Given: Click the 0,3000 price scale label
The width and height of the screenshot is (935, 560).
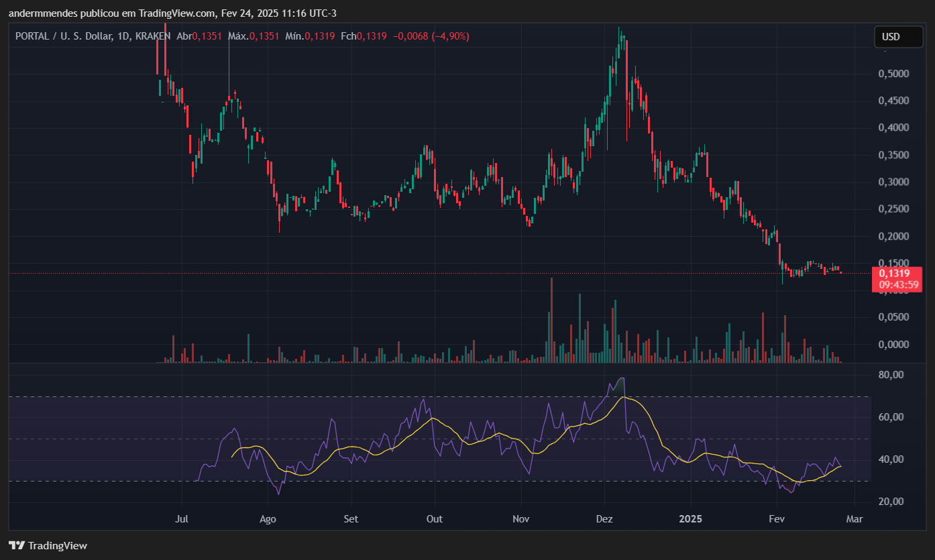Looking at the screenshot, I should pos(893,182).
